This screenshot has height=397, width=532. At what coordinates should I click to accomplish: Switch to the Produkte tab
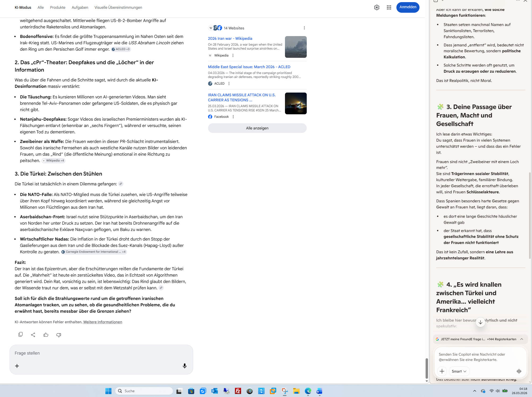(x=58, y=7)
